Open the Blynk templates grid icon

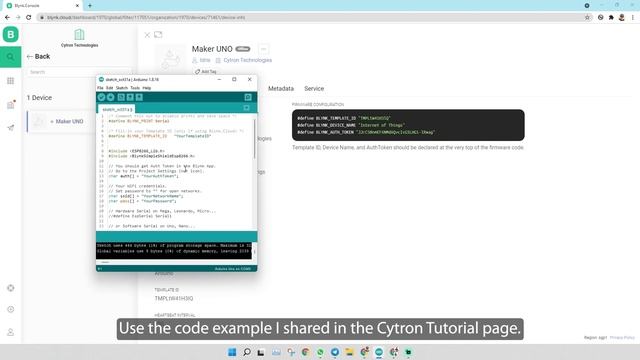(x=11, y=81)
